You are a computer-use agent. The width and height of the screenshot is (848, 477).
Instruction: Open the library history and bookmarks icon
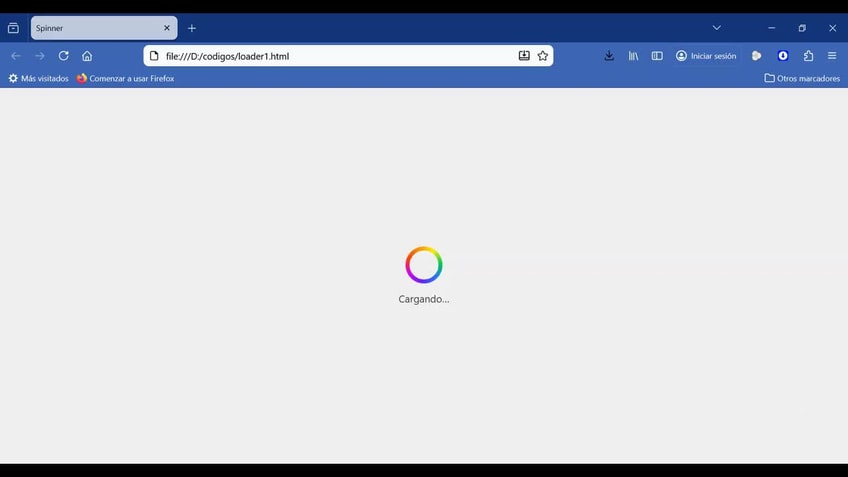(x=633, y=56)
